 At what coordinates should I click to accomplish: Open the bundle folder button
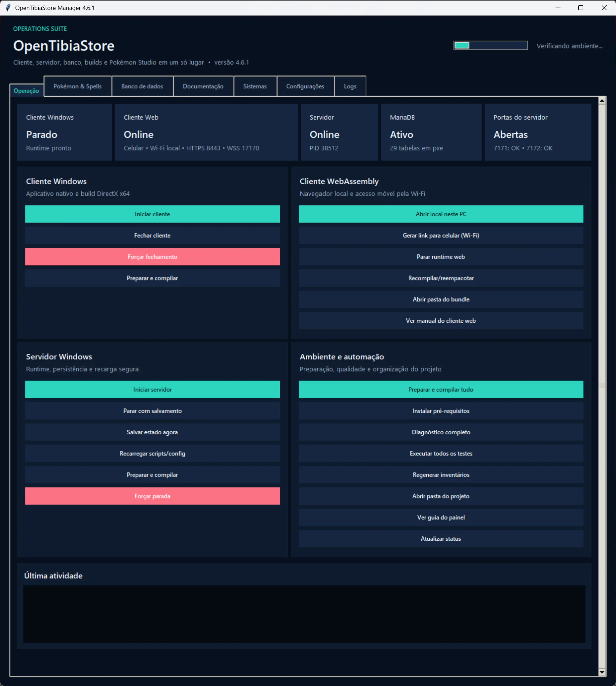[x=441, y=299]
